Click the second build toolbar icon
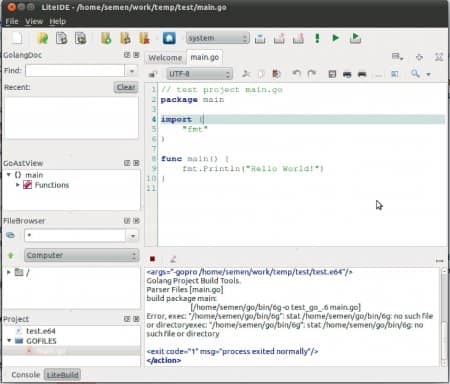Viewport: 450px width, 384px height. coord(279,38)
